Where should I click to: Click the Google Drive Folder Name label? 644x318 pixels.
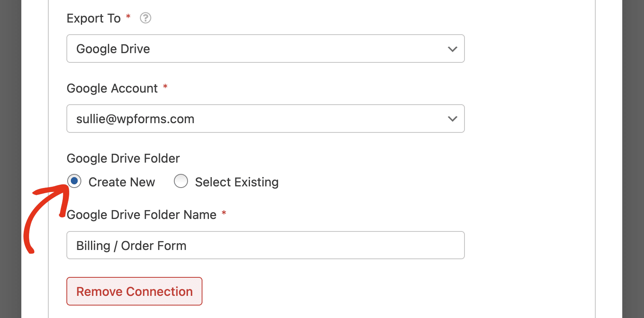(x=142, y=215)
